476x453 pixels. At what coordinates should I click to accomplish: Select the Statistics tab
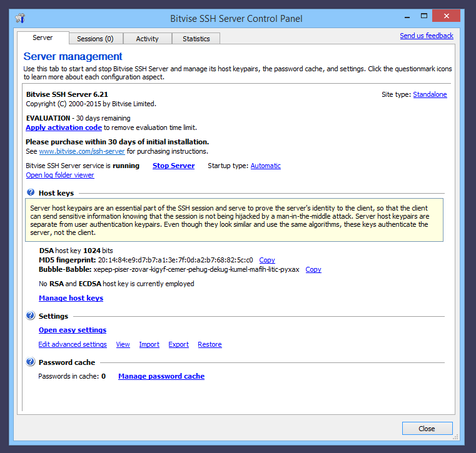tap(196, 39)
